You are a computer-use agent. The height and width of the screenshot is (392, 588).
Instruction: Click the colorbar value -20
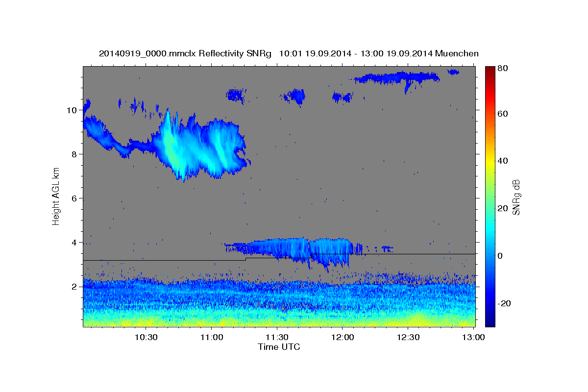click(x=505, y=304)
